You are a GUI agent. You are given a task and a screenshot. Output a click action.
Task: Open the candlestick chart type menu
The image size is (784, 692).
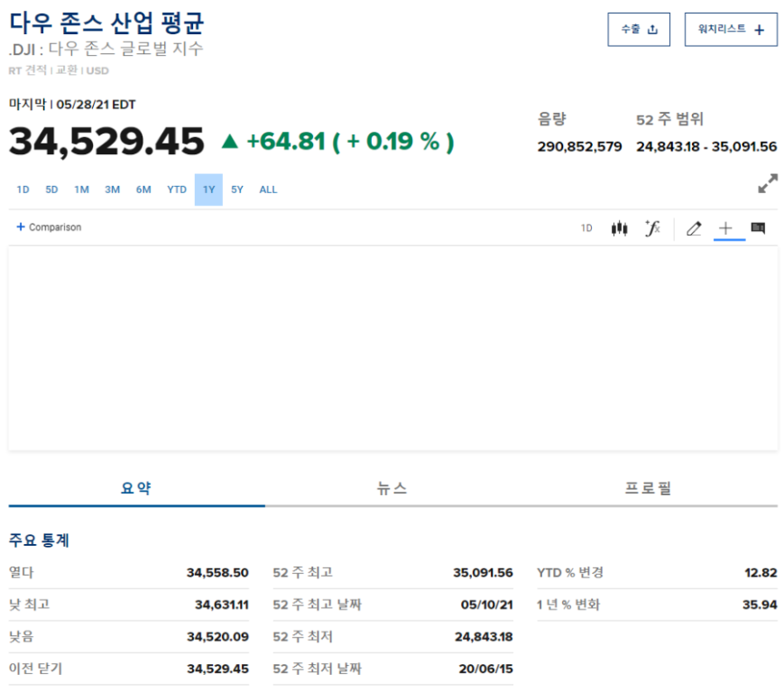click(x=619, y=228)
